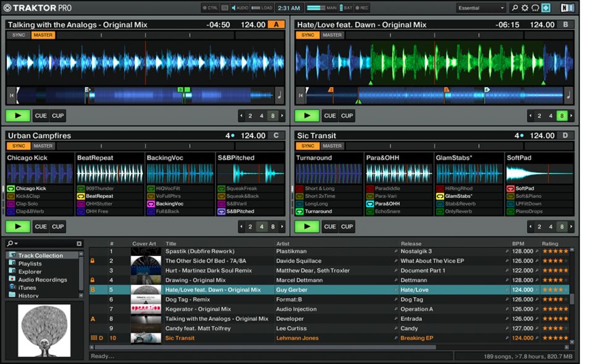Click right arrow of Deck A loop sizes

pyautogui.click(x=282, y=116)
